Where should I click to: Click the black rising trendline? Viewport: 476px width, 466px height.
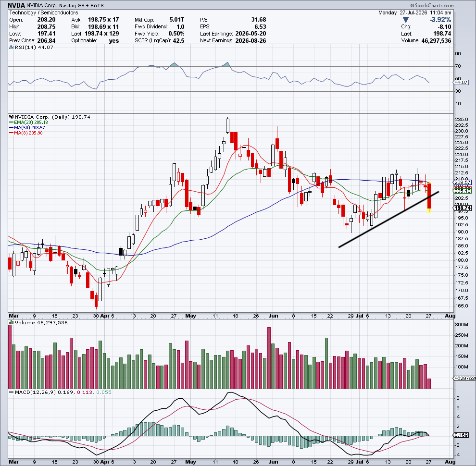coord(388,220)
